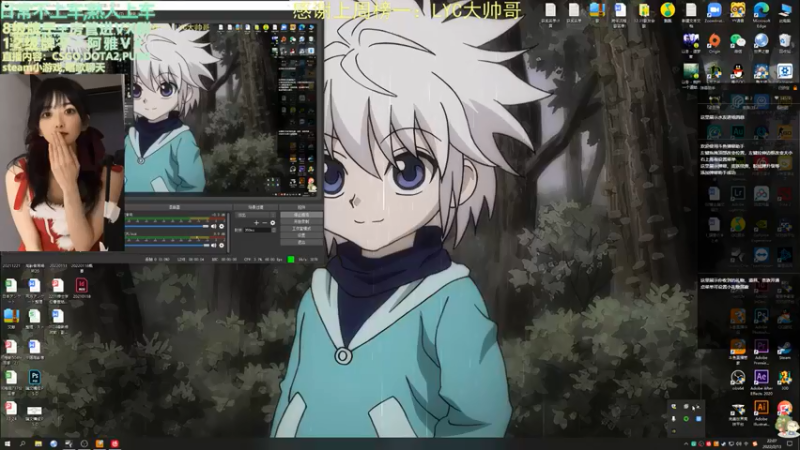Select the Recycle Bin icon
This screenshot has width=800, height=450.
pyautogui.click(x=785, y=41)
